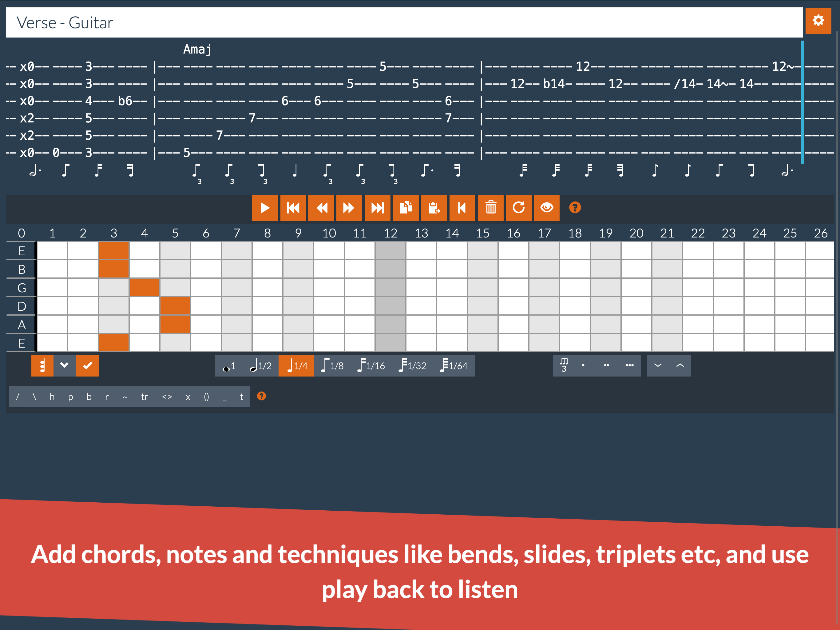The width and height of the screenshot is (840, 630).
Task: Select fret 7 on the G string
Action: click(236, 288)
